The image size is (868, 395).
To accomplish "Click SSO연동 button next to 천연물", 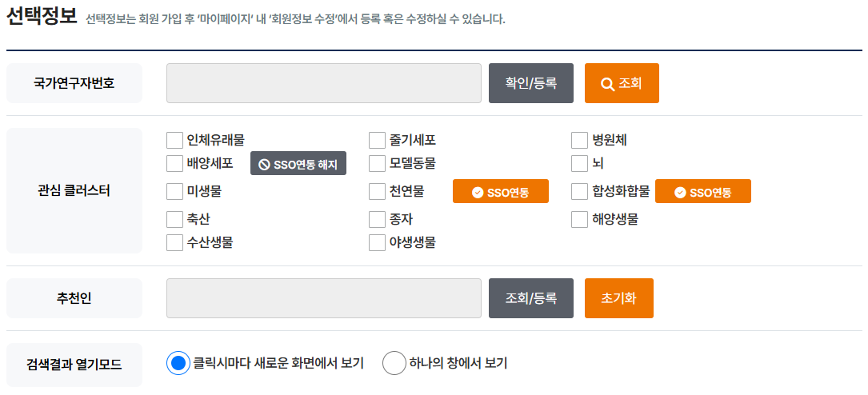I will pos(500,192).
